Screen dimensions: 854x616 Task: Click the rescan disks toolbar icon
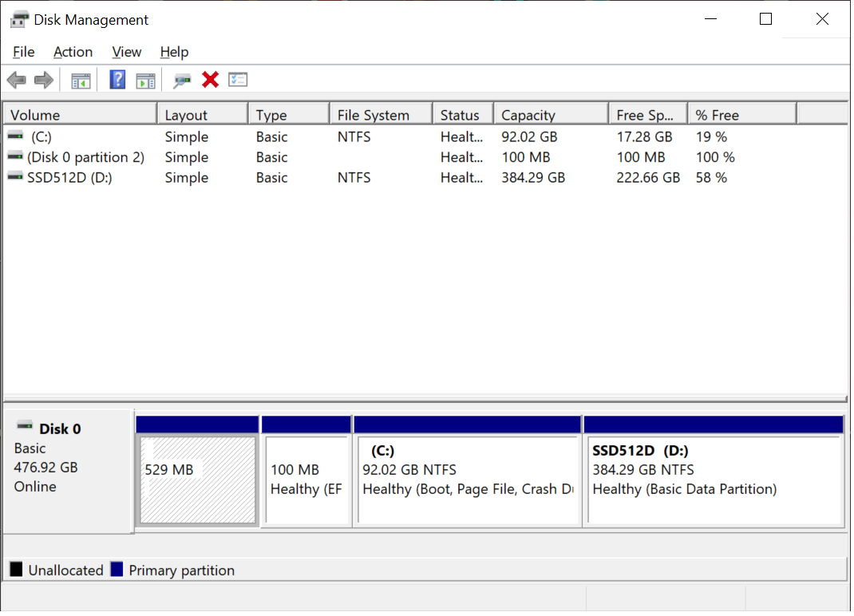tap(182, 80)
